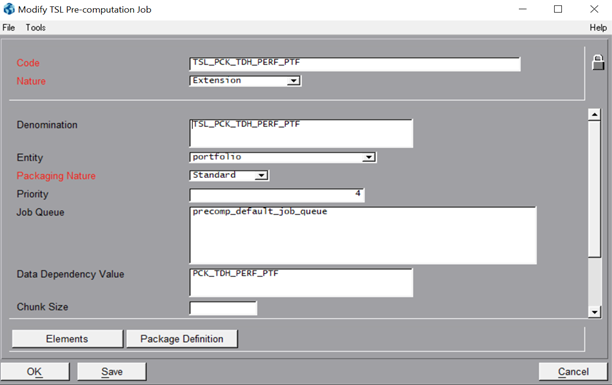Click the vertical scrollbar thumb
Image resolution: width=612 pixels, height=385 pixels.
coord(594,189)
